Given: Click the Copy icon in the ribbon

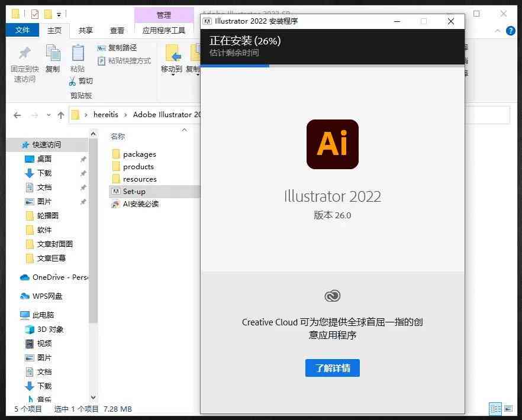Looking at the screenshot, I should (x=53, y=53).
